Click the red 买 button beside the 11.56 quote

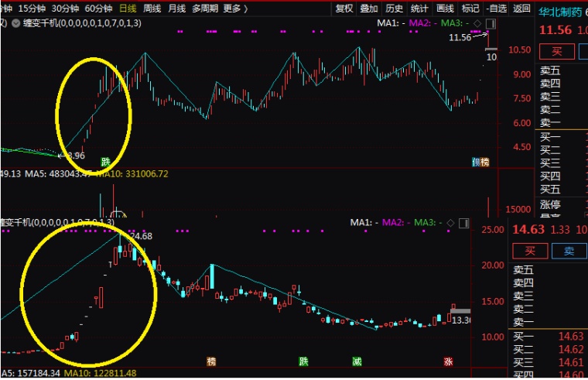pos(557,52)
